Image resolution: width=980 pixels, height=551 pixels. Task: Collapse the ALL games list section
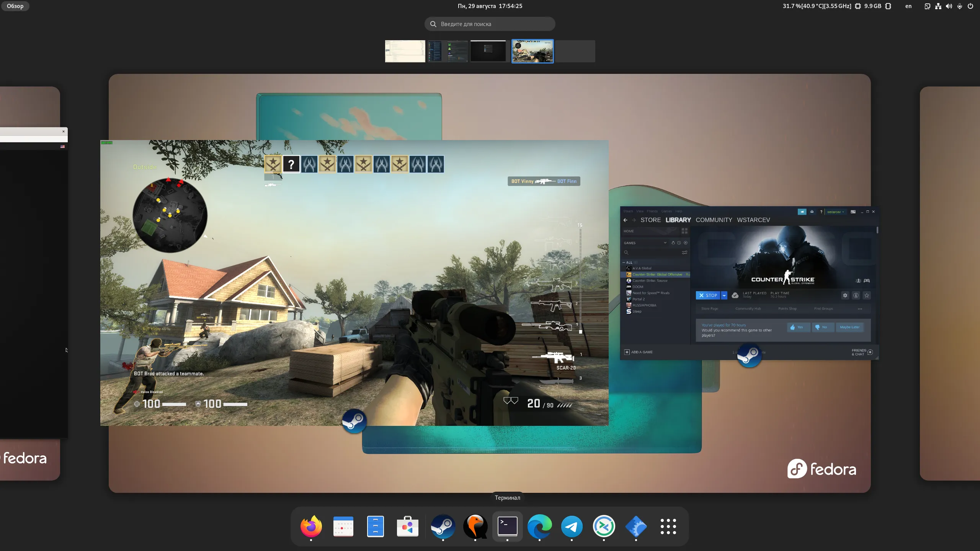coord(624,262)
